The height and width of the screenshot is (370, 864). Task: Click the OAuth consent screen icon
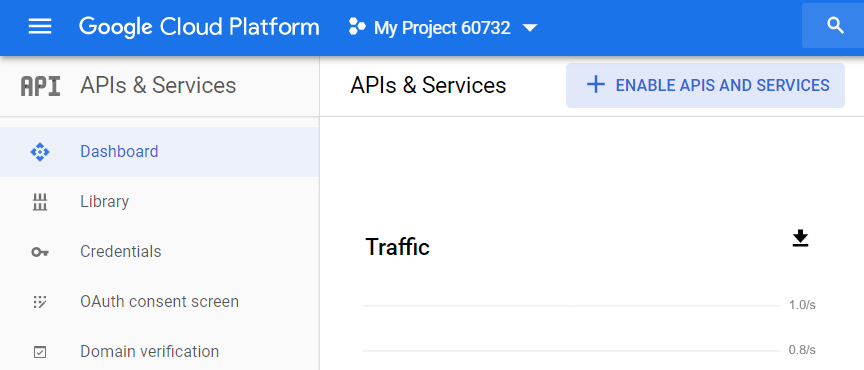coord(40,302)
